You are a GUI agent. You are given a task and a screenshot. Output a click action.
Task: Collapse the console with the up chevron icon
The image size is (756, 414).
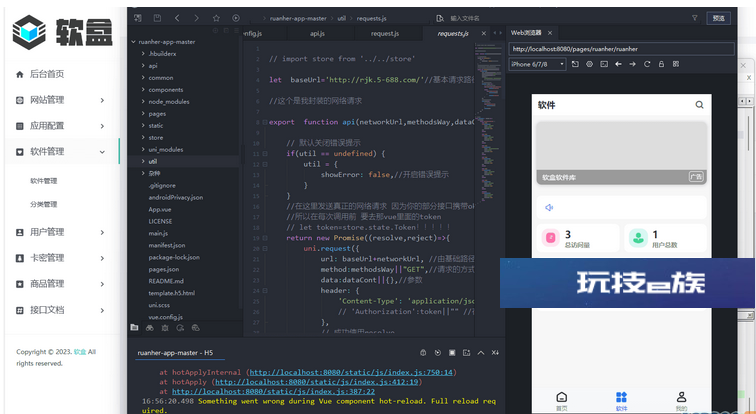(x=481, y=353)
